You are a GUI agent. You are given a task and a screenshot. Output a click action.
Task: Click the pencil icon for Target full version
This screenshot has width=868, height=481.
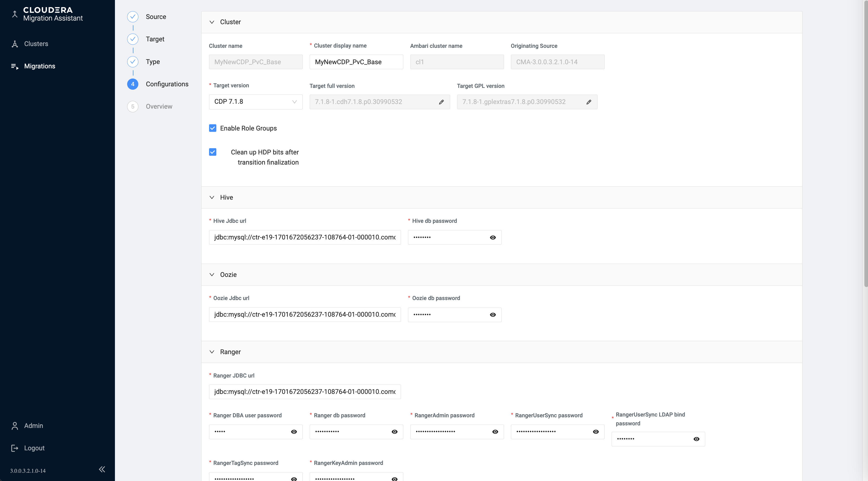click(441, 102)
